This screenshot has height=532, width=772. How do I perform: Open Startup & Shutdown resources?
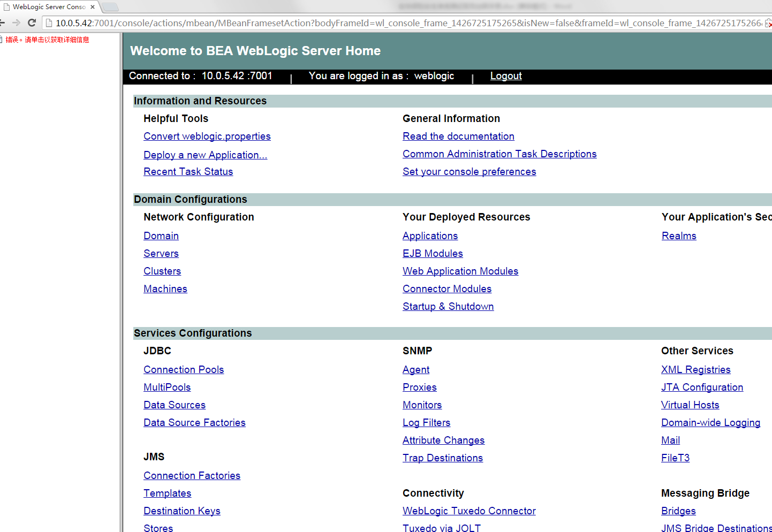point(448,306)
